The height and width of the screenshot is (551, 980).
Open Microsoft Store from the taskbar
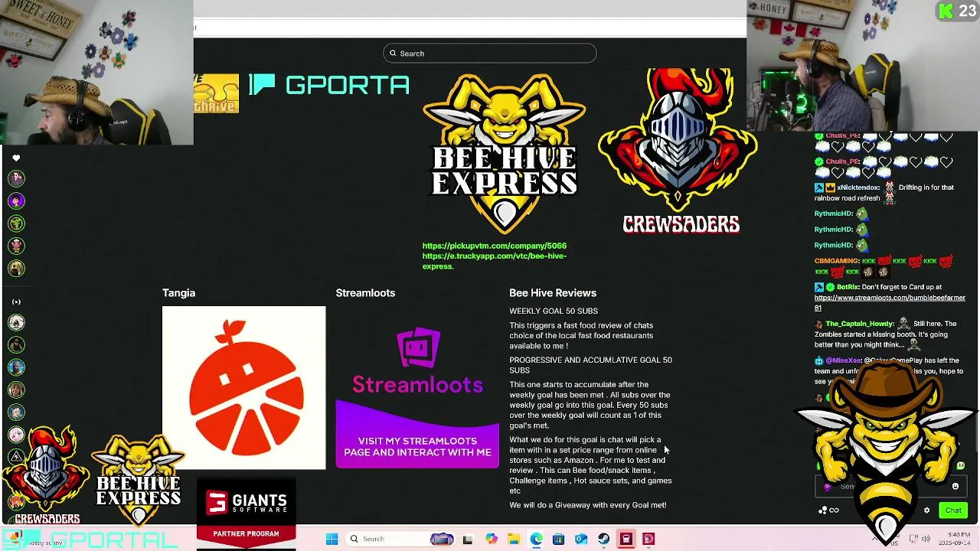click(x=558, y=539)
